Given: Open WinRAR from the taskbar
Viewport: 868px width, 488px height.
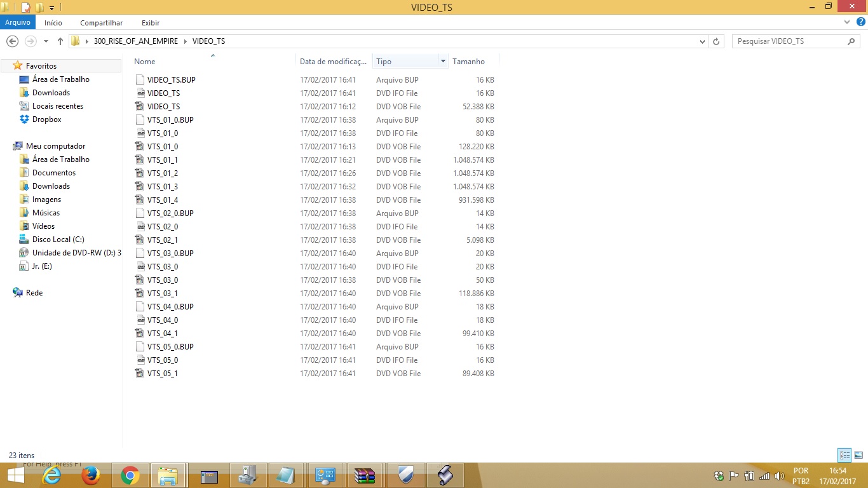Looking at the screenshot, I should 365,475.
